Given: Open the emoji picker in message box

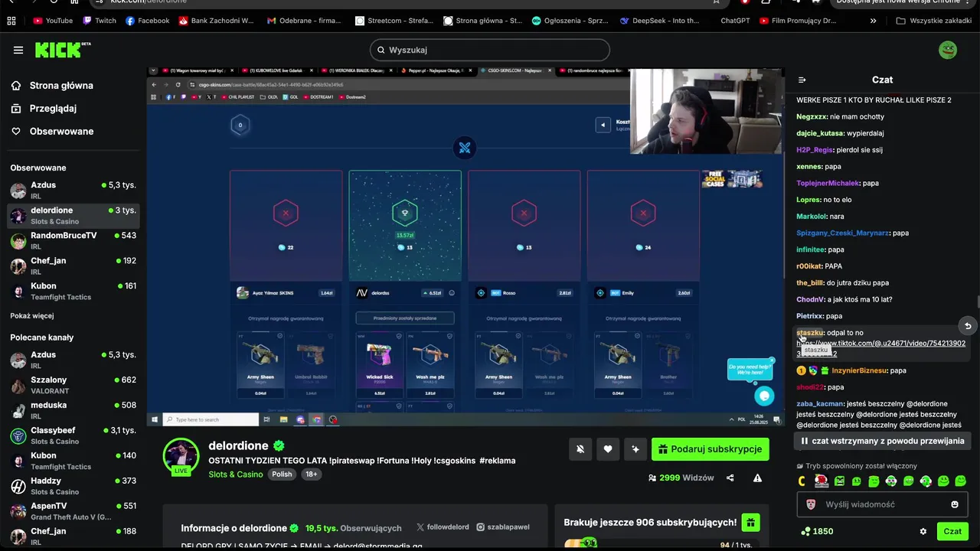Looking at the screenshot, I should [955, 504].
